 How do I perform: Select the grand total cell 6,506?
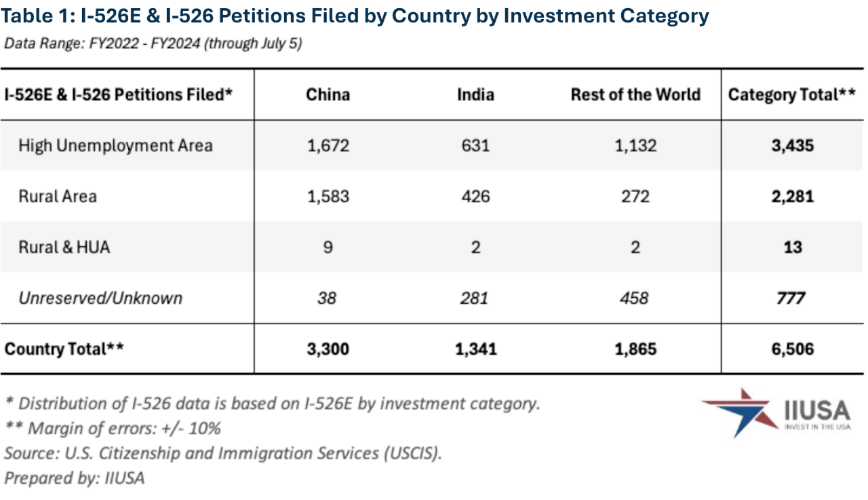tap(791, 349)
